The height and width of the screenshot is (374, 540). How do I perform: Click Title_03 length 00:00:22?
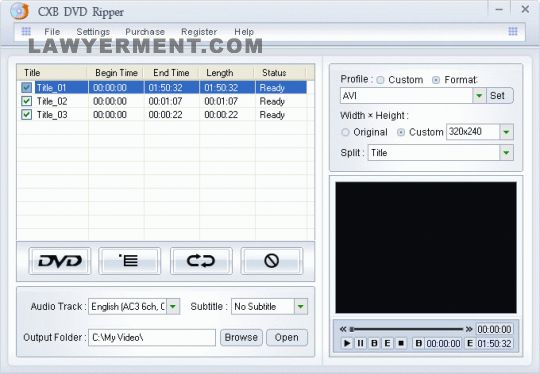tap(221, 115)
